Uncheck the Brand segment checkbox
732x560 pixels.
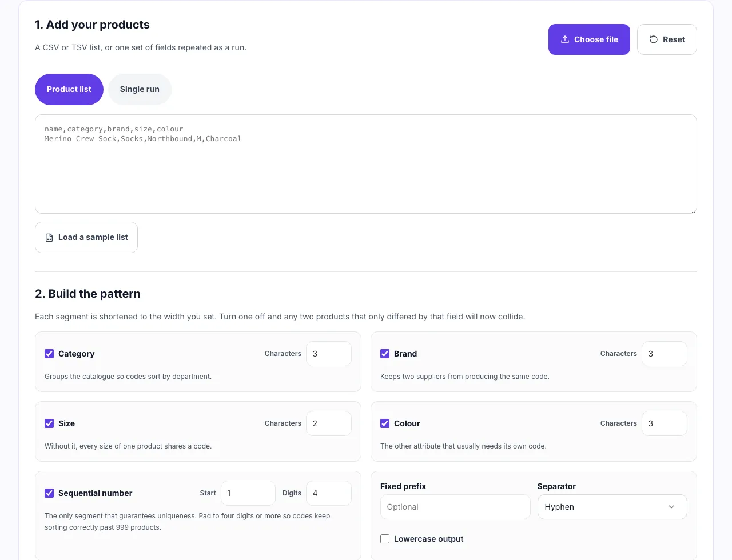point(385,354)
